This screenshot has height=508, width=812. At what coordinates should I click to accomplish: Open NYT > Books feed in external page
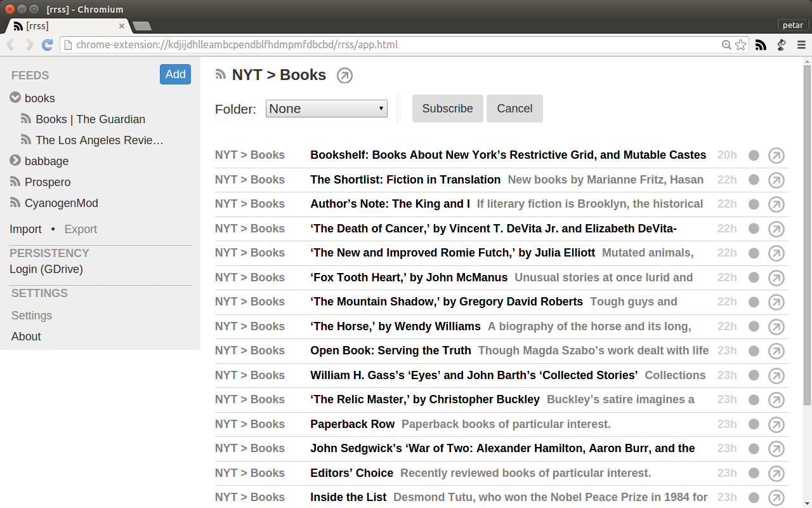click(x=344, y=76)
